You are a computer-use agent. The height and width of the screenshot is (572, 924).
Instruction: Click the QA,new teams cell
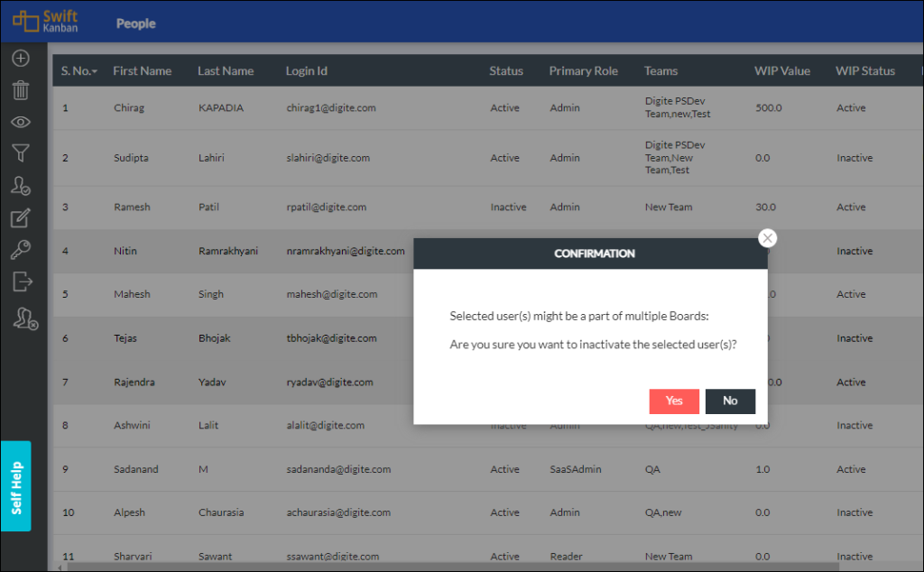coord(663,512)
